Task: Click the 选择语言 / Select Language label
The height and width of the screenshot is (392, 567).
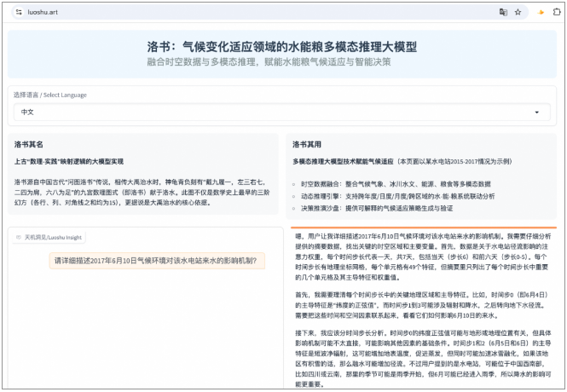Action: point(50,95)
